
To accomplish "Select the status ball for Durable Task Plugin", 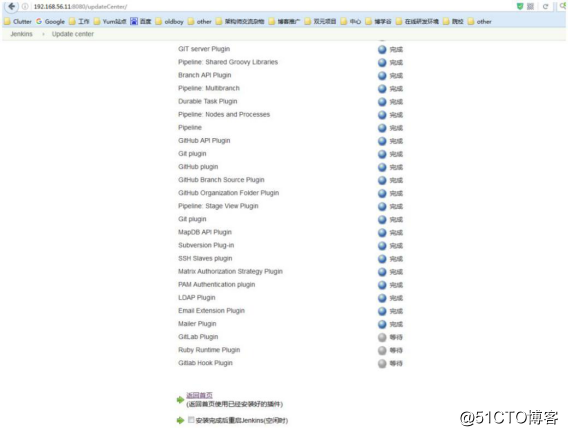I will (x=382, y=102).
